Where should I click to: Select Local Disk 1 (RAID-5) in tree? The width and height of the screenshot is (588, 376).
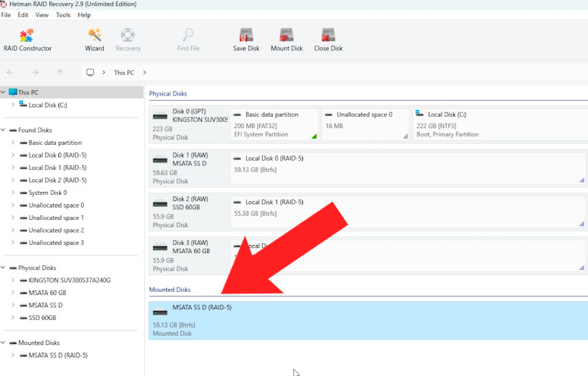coord(58,168)
